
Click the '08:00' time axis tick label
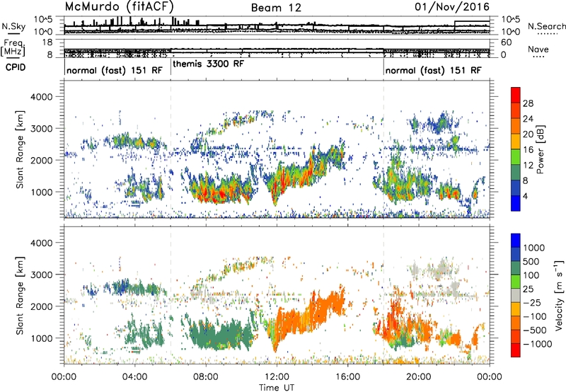click(x=206, y=377)
